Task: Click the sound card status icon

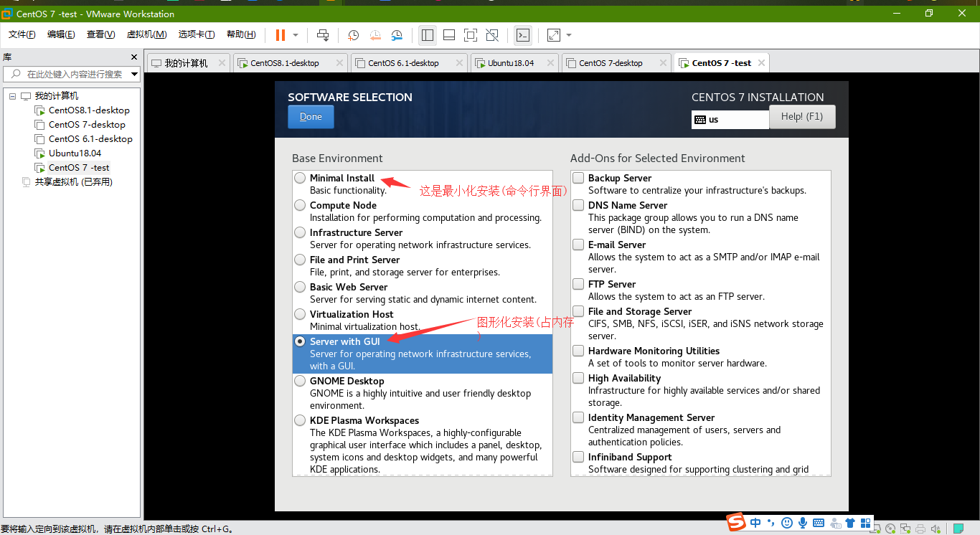Action: click(x=936, y=529)
